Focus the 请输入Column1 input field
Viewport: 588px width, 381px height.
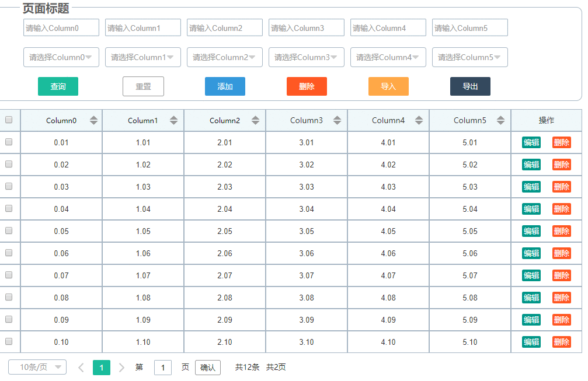[x=143, y=28]
